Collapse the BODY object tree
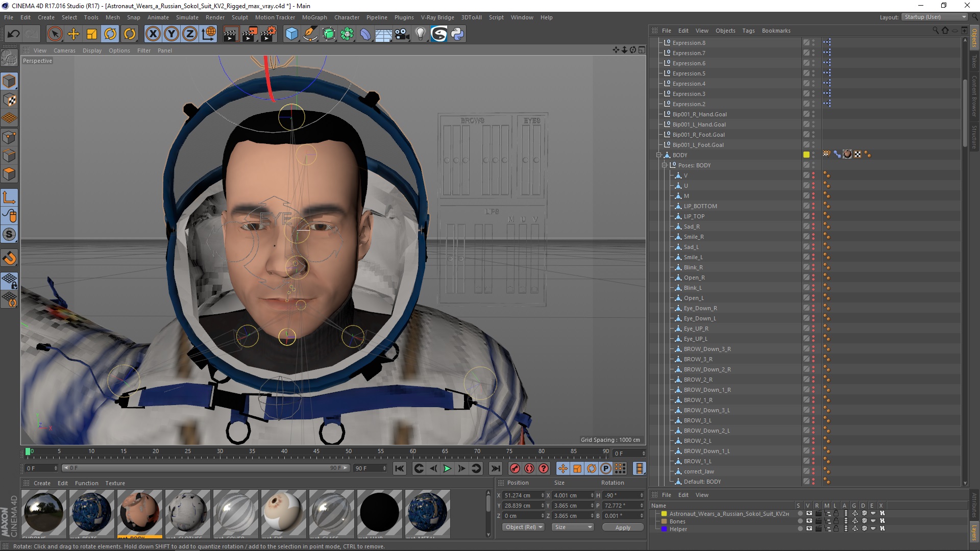Screen dimensions: 980x551 point(658,155)
